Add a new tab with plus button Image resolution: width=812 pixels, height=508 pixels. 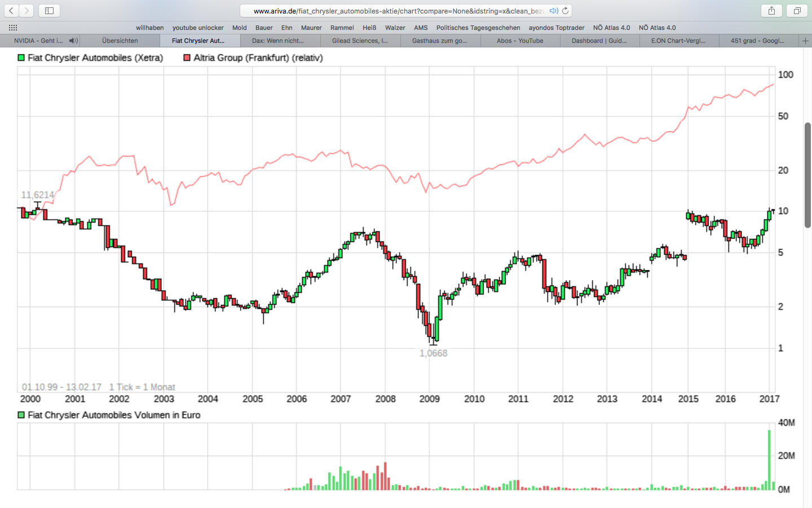coord(805,41)
